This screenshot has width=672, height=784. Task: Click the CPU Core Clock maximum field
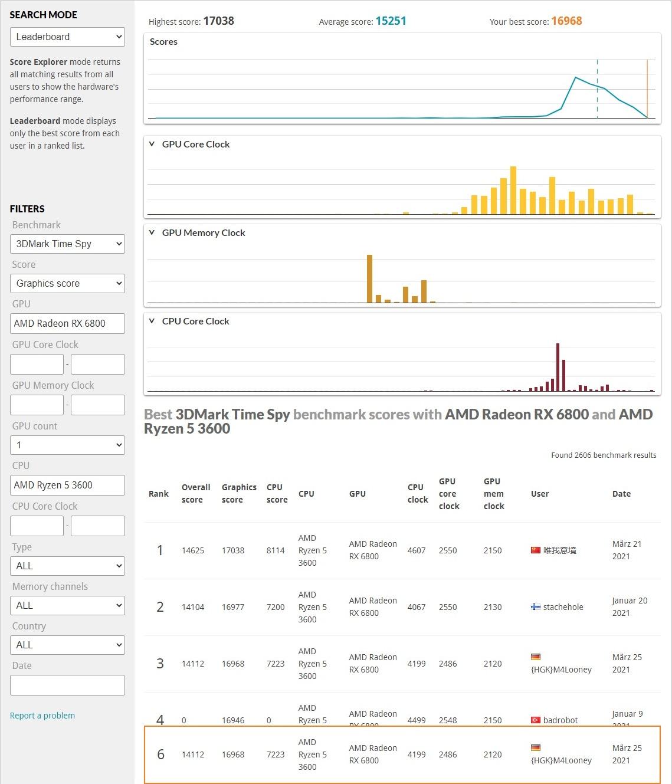(98, 526)
